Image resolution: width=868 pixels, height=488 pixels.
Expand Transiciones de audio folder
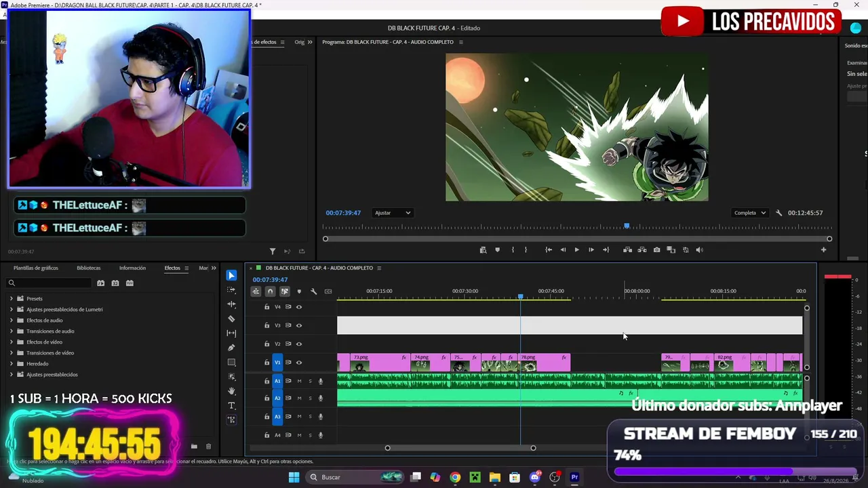(x=11, y=331)
